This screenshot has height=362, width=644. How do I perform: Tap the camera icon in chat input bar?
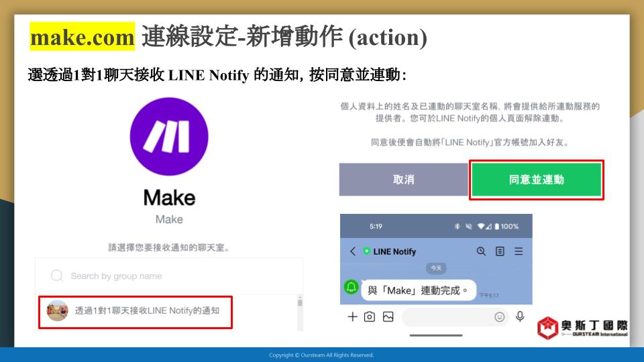[370, 317]
